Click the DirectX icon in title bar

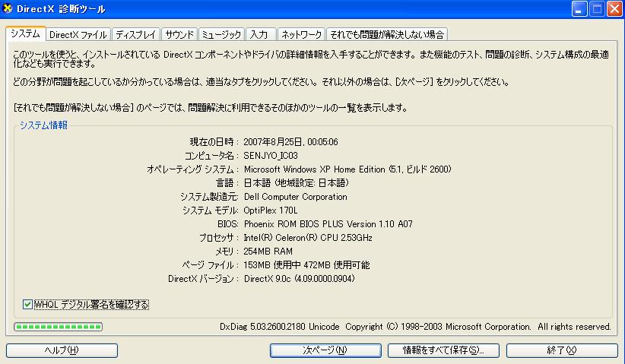[7, 8]
